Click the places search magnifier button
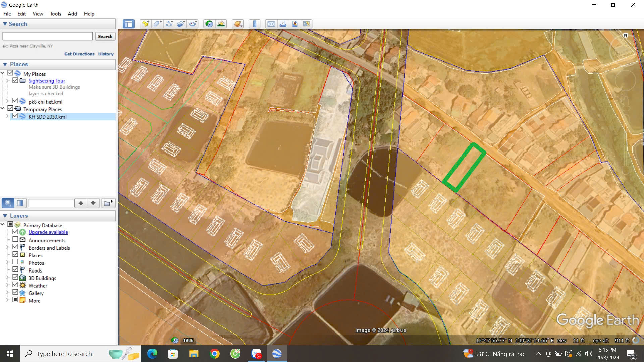 (8, 203)
